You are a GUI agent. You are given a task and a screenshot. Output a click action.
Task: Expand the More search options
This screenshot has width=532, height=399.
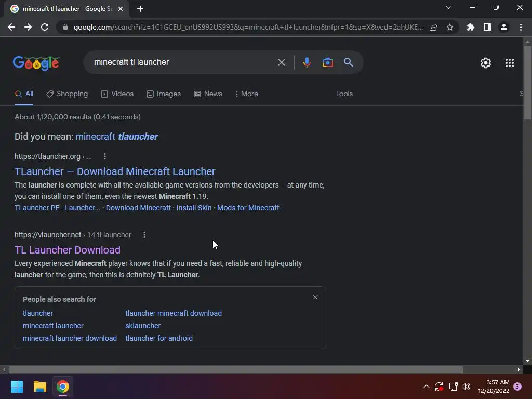point(247,94)
